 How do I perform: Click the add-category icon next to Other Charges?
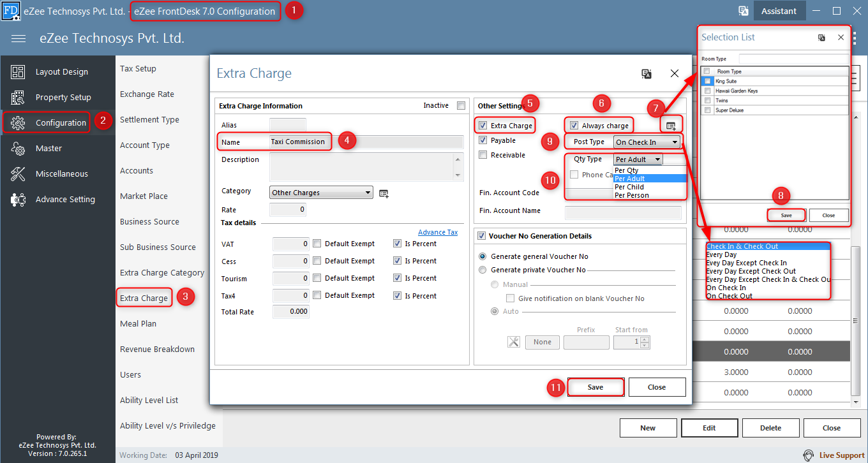pyautogui.click(x=384, y=193)
